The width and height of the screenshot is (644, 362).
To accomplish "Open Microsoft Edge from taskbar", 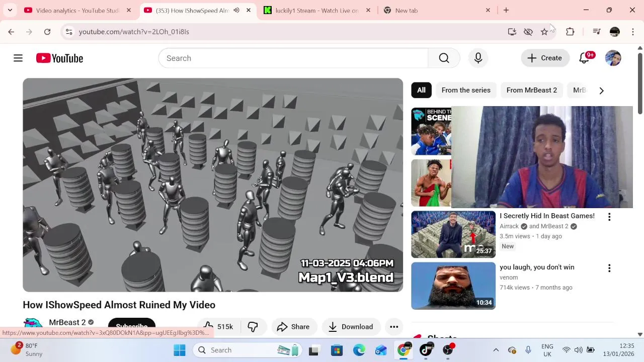I will tap(359, 350).
